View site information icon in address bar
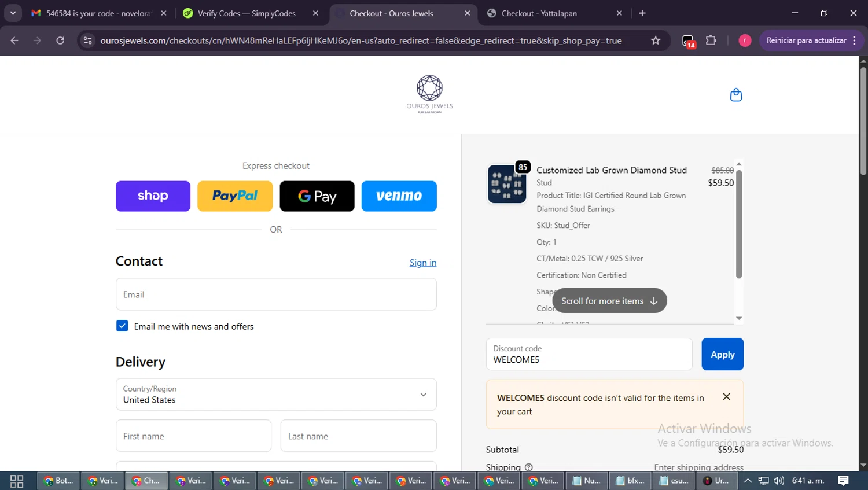This screenshot has width=868, height=490. [87, 40]
